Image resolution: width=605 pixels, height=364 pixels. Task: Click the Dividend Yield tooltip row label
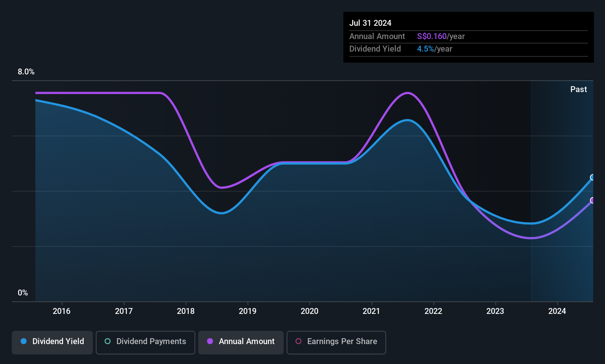tap(375, 49)
